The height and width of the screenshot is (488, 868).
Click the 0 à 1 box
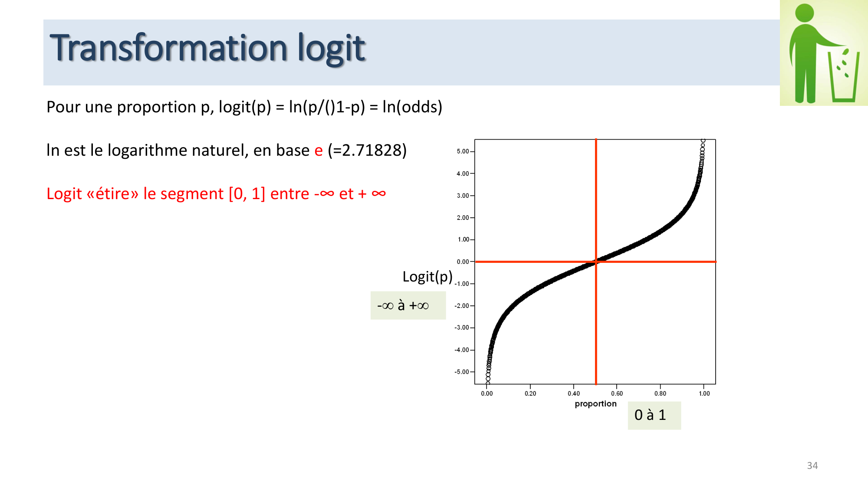(654, 415)
